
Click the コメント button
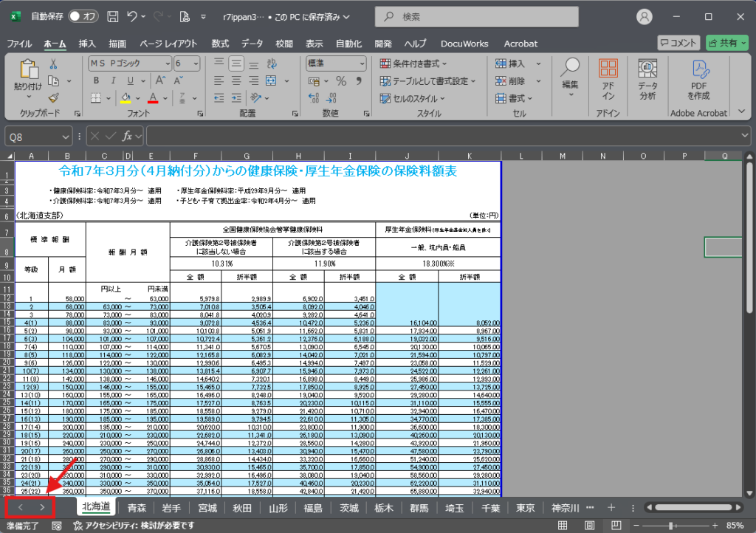678,43
